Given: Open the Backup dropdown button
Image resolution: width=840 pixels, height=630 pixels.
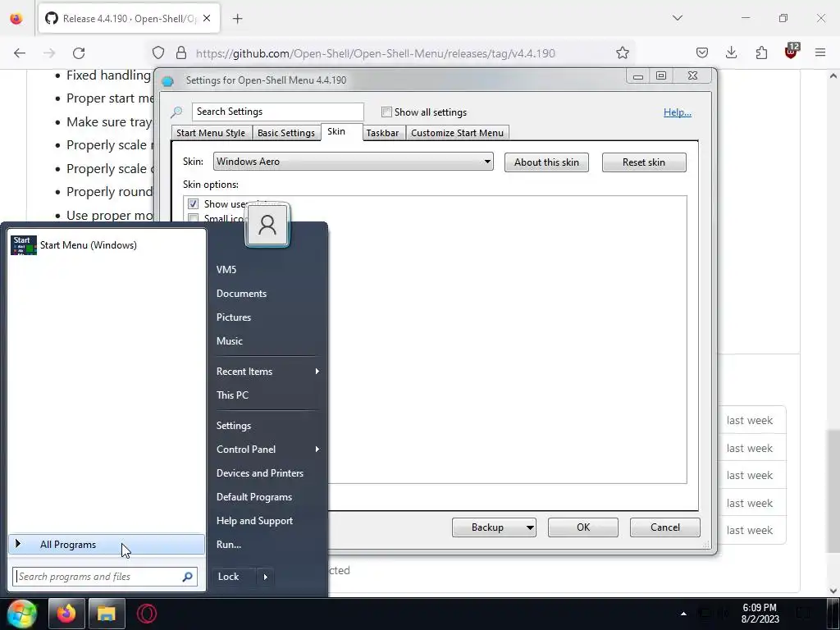Looking at the screenshot, I should [494, 527].
